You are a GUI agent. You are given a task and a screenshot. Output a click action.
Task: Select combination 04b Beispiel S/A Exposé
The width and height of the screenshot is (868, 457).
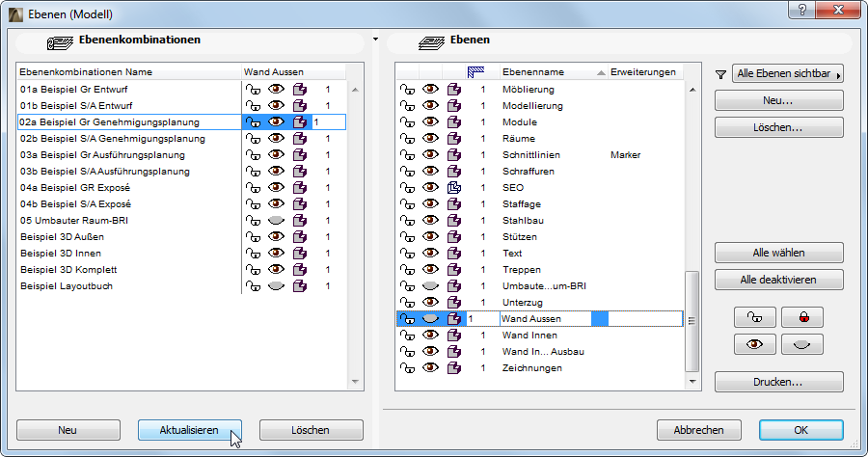76,204
